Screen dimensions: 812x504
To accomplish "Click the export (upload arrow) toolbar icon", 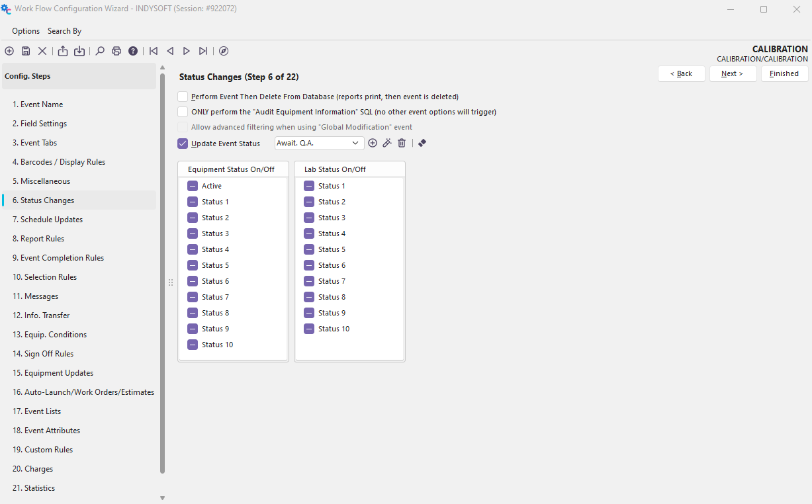I will pos(63,51).
